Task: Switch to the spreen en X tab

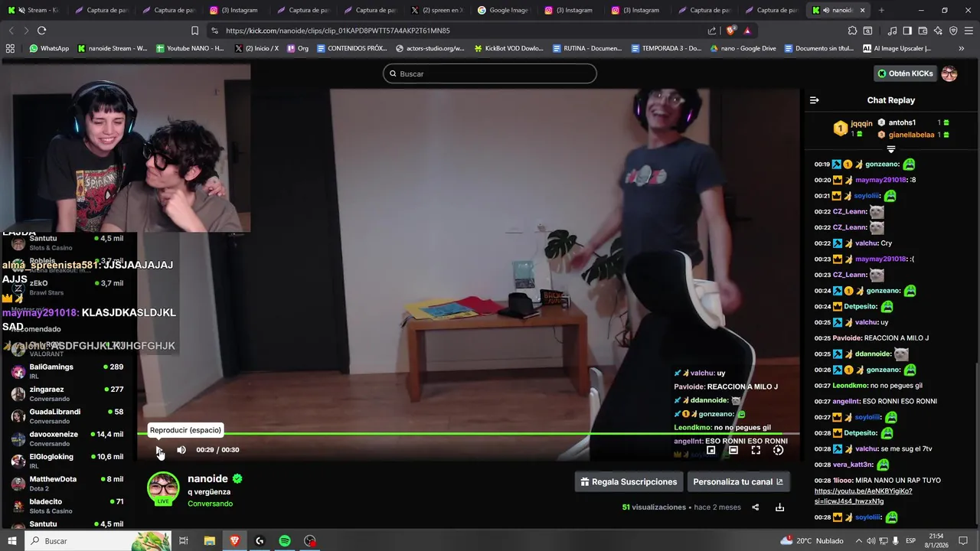Action: (436, 10)
